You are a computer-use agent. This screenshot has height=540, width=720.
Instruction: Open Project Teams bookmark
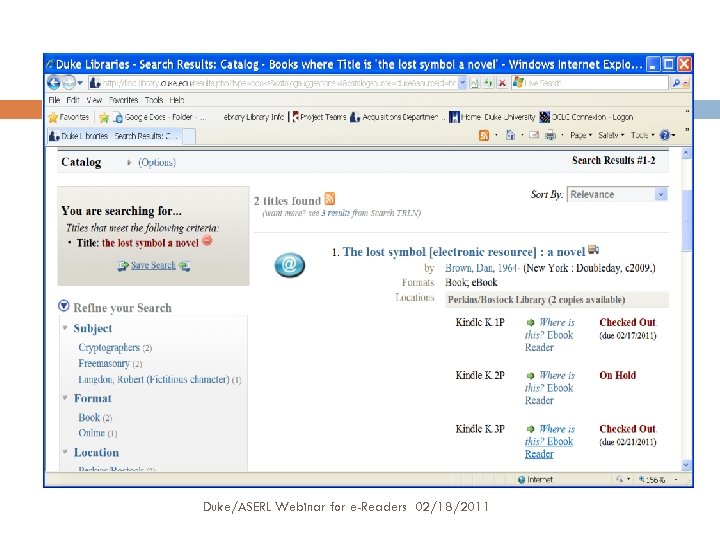[x=319, y=117]
